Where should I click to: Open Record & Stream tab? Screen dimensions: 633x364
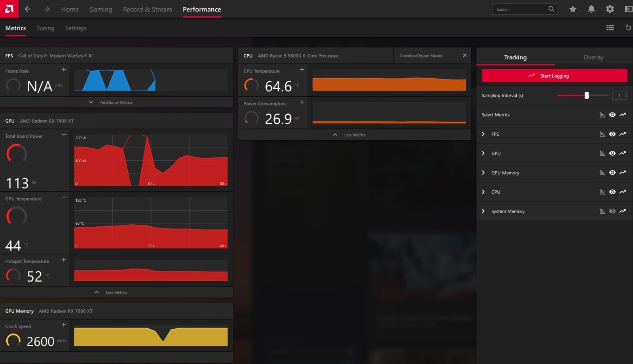pos(147,9)
